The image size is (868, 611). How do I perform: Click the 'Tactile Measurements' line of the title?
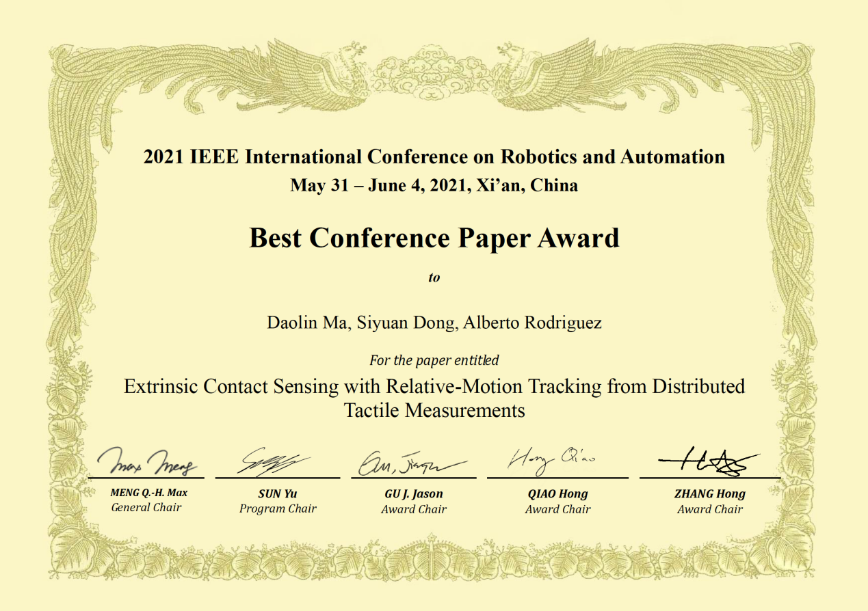[434, 410]
